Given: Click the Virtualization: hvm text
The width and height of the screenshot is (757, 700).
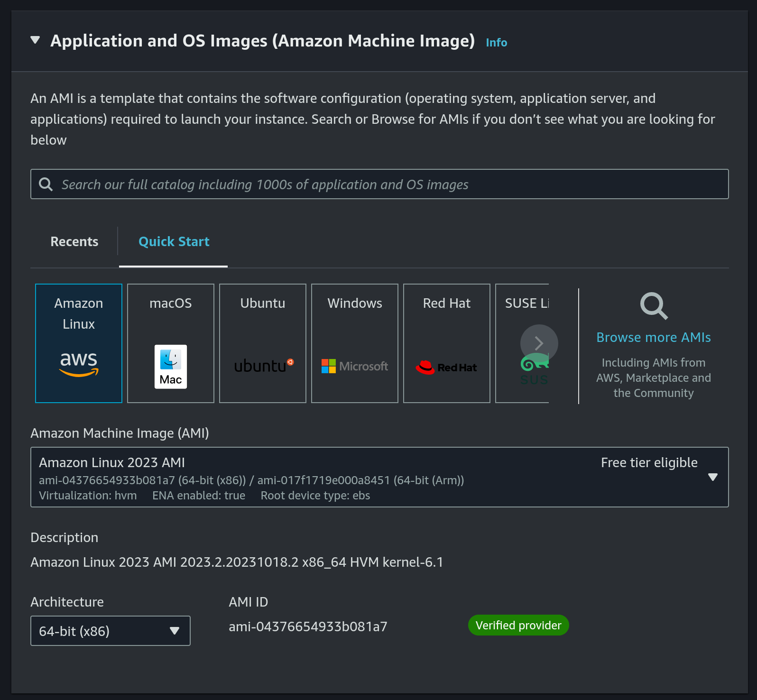Looking at the screenshot, I should click(88, 496).
